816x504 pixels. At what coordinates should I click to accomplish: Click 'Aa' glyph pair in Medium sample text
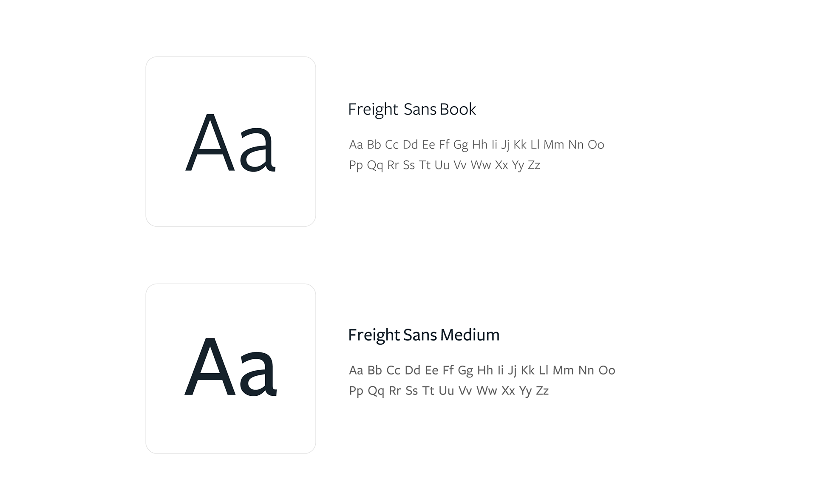(356, 370)
